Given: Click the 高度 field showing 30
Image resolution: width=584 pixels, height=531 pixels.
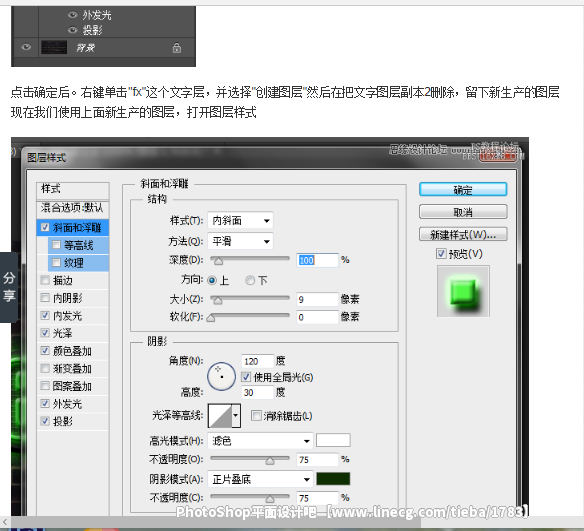Looking at the screenshot, I should (x=257, y=392).
